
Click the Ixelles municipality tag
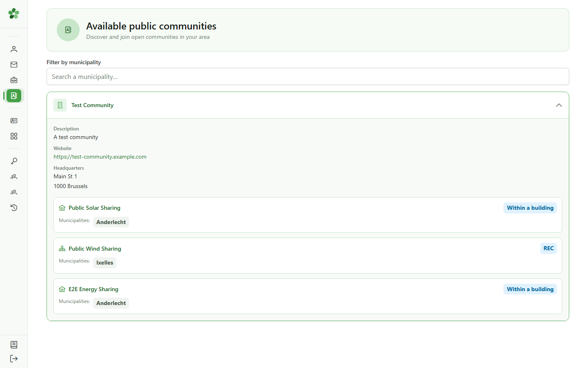[105, 263]
